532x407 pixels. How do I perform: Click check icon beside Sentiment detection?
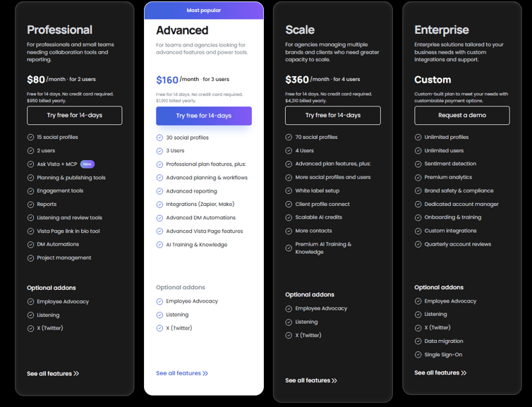(x=418, y=164)
